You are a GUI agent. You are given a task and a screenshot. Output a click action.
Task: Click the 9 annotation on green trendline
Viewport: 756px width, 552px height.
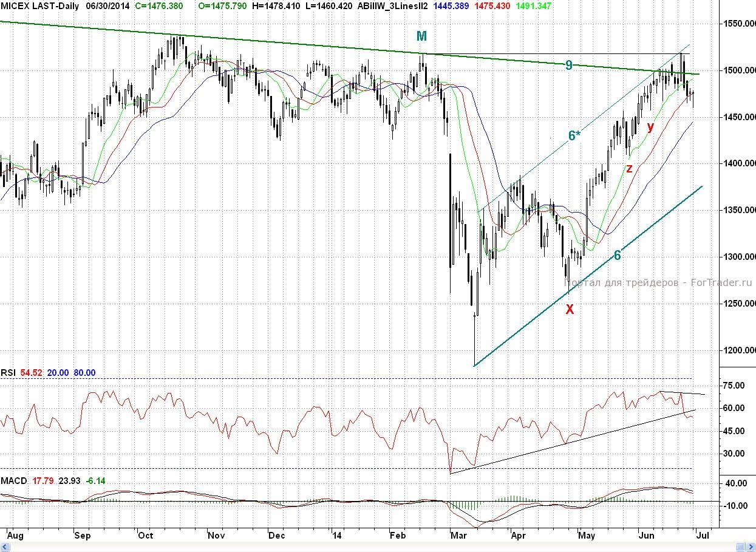(x=569, y=65)
